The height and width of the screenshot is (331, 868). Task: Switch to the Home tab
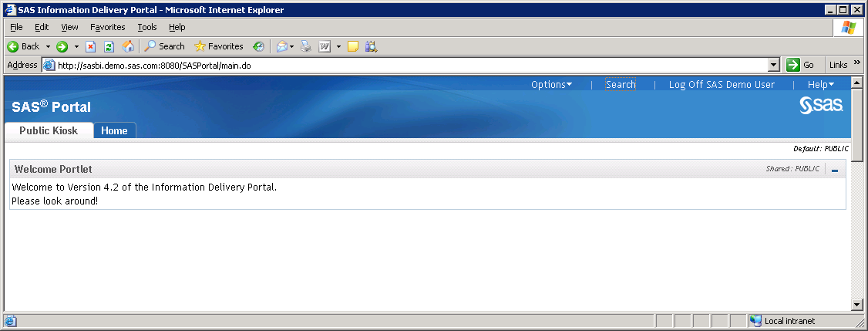(114, 130)
